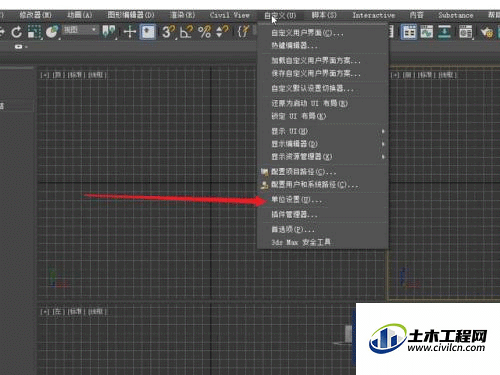Open the 动画(A) menu
The image size is (500, 375).
tap(79, 15)
